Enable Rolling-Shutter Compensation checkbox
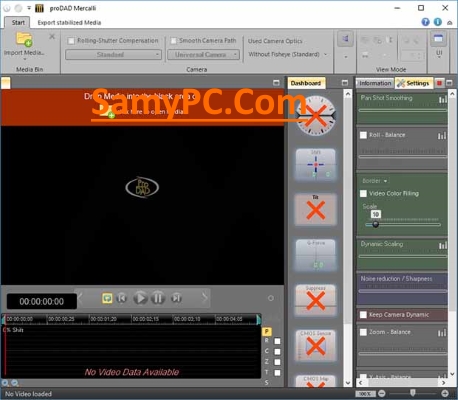The height and width of the screenshot is (400, 458). pyautogui.click(x=71, y=41)
